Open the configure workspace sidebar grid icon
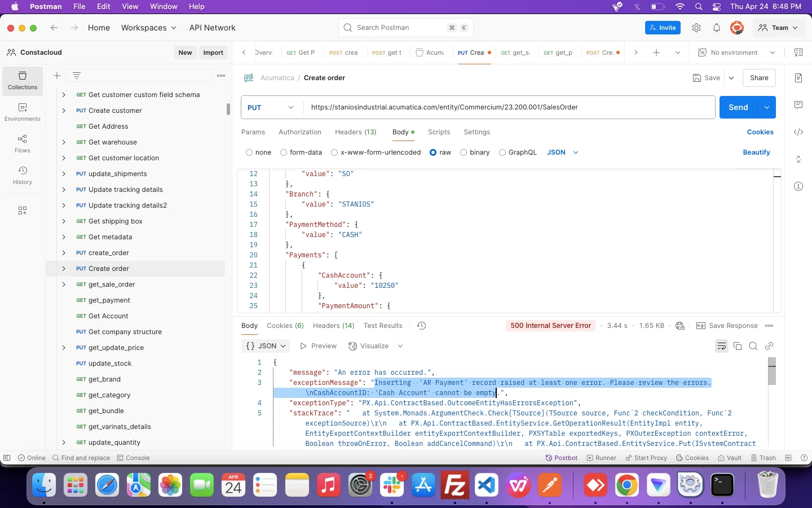The width and height of the screenshot is (812, 508). [x=23, y=211]
